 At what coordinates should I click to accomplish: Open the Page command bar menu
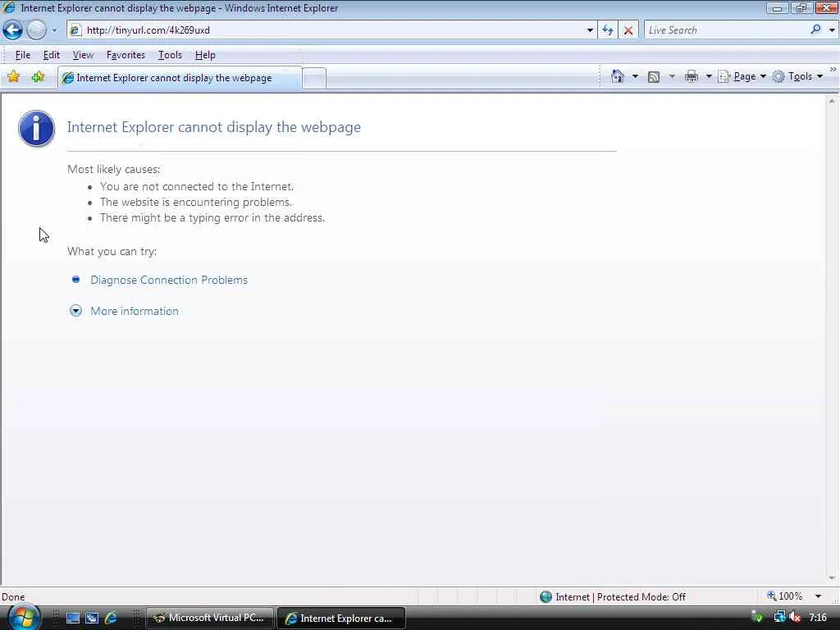click(x=742, y=76)
